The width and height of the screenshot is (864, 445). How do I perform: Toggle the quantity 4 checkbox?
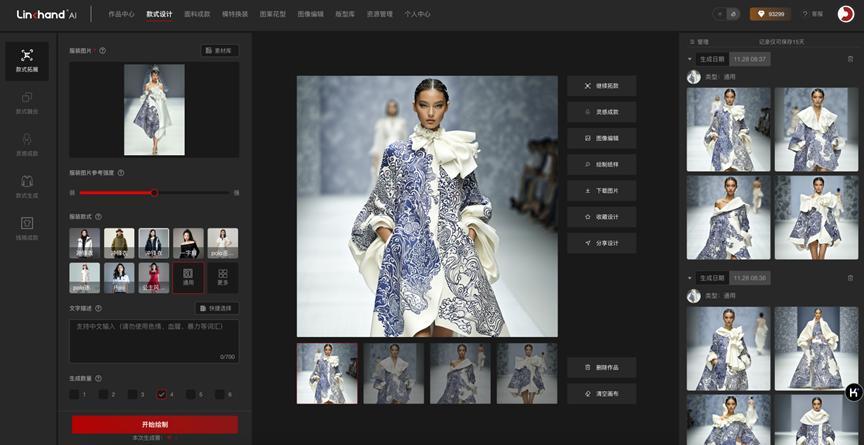coord(162,394)
